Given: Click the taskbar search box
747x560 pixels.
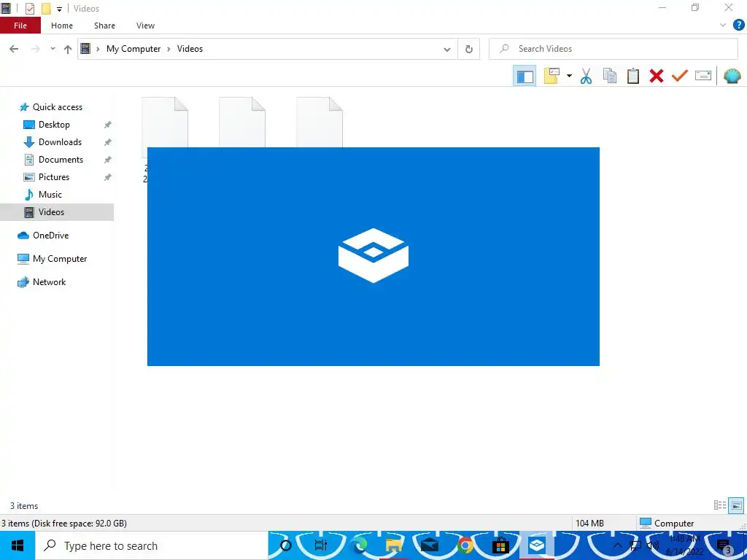Looking at the screenshot, I should [152, 545].
